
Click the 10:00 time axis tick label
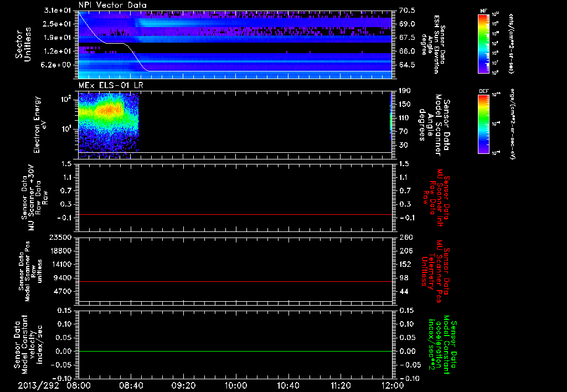tap(235, 385)
